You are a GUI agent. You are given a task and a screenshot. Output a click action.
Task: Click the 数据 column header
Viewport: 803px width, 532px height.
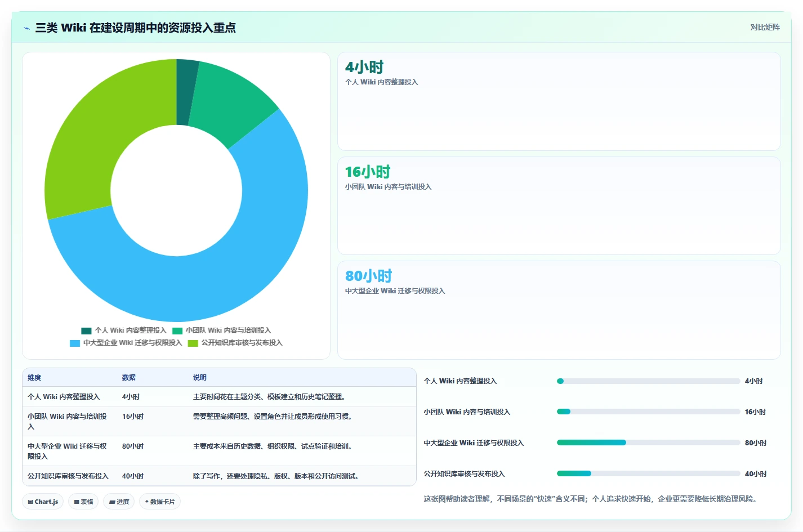point(129,378)
